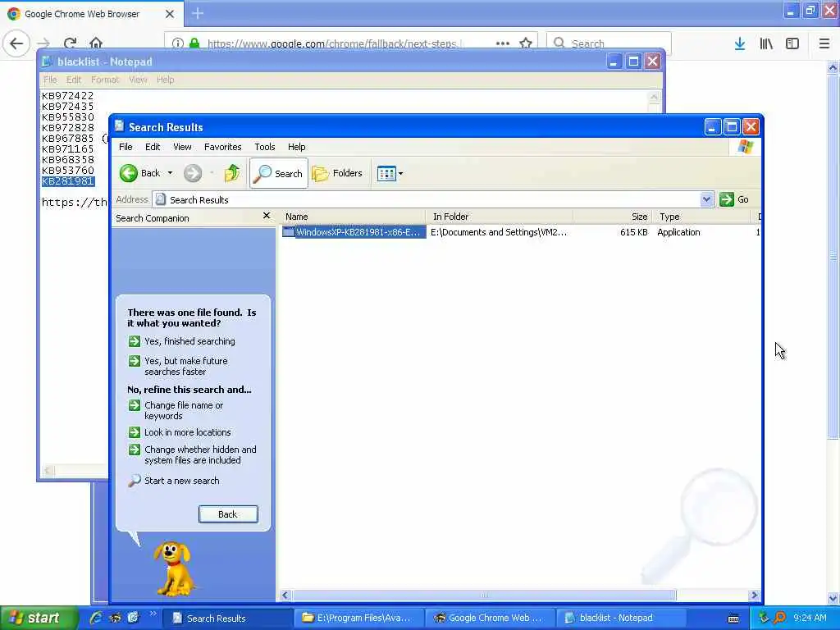Viewport: 840px width, 630px height.
Task: Open the Favorites menu
Action: [x=223, y=147]
